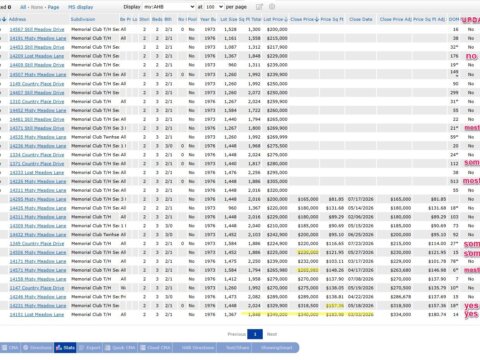The width and height of the screenshot is (480, 360).
Task: Click the $329,900 list price cell
Action: [277, 306]
